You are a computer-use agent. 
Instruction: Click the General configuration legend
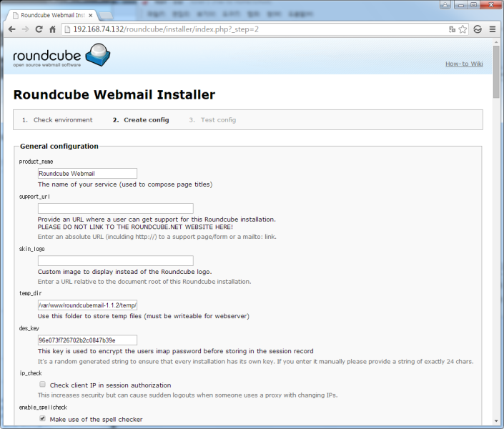(59, 146)
